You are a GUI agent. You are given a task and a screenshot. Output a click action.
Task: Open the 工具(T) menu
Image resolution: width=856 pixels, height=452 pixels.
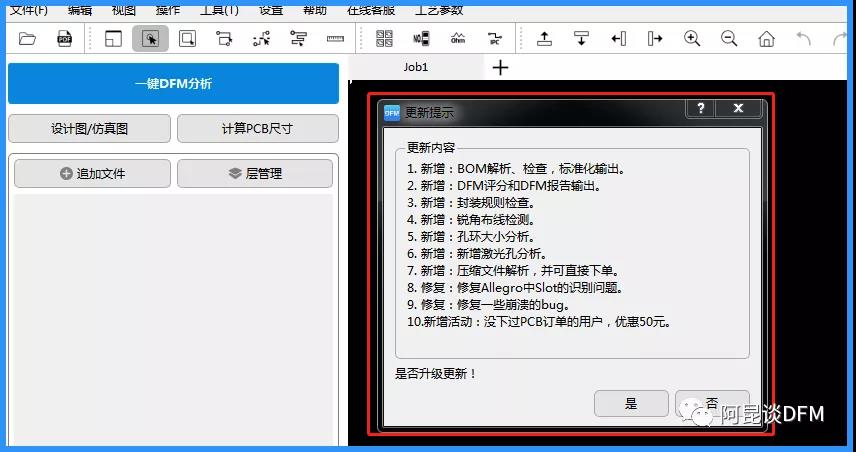point(219,10)
